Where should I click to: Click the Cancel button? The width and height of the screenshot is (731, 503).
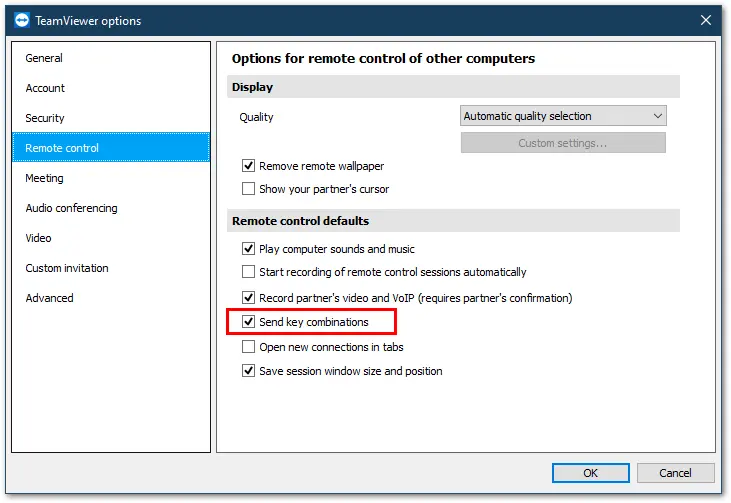675,473
